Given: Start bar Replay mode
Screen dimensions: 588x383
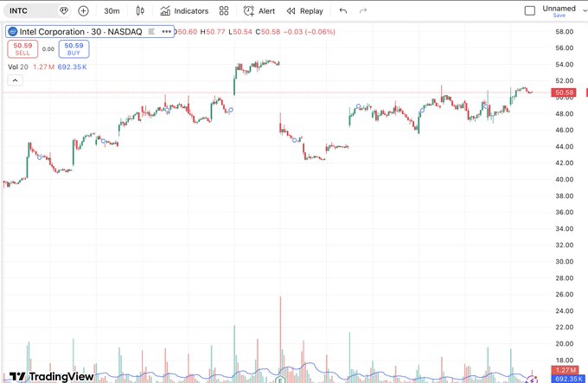Looking at the screenshot, I should point(305,11).
